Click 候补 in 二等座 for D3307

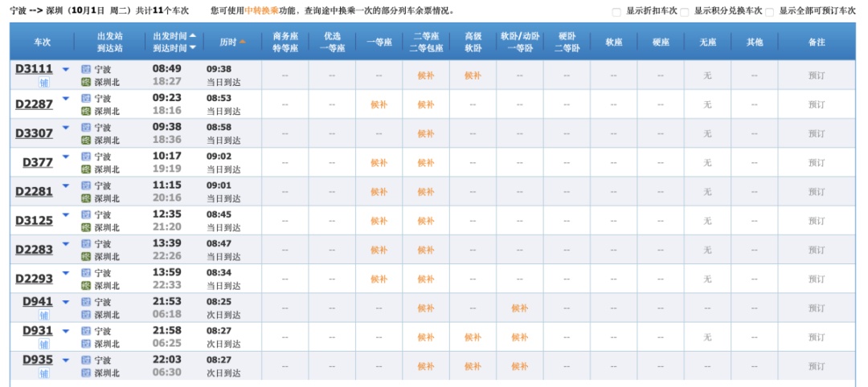pyautogui.click(x=426, y=134)
